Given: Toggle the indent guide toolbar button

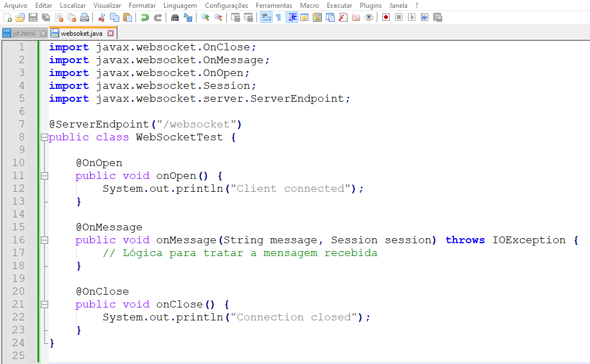Looking at the screenshot, I should tap(292, 17).
